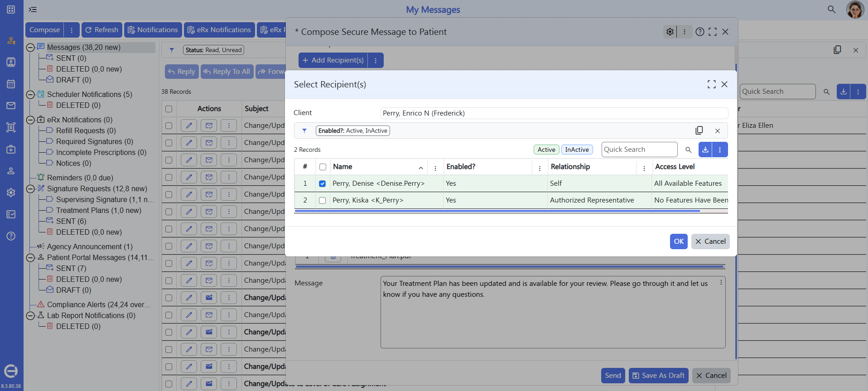Screen dimensions: 868x391
Task: Click envelope icon in first message row
Action: tap(209, 126)
